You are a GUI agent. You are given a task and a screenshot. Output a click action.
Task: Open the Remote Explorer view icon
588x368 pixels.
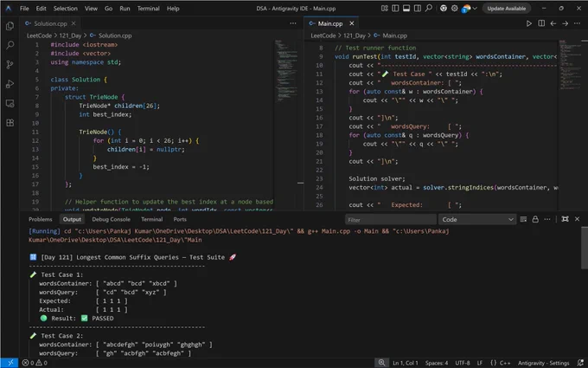[x=10, y=103]
